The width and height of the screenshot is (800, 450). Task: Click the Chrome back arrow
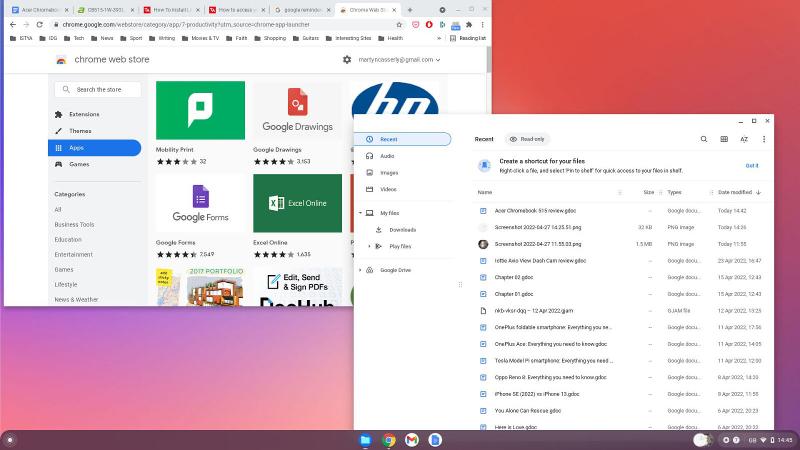(13, 24)
